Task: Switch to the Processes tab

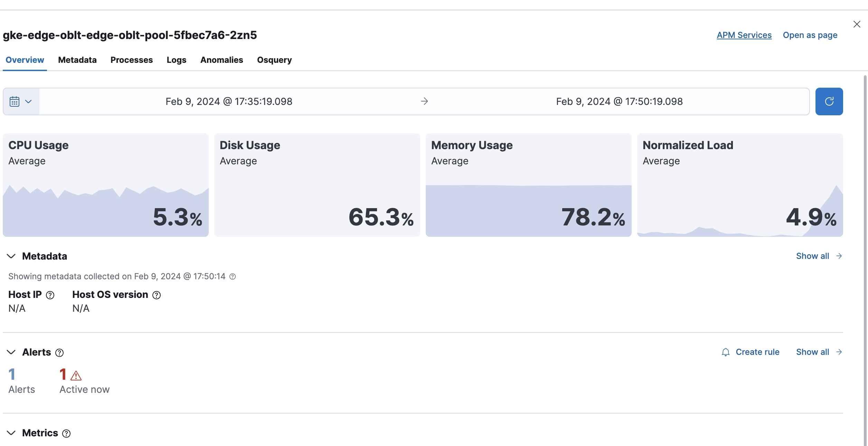Action: click(x=132, y=59)
